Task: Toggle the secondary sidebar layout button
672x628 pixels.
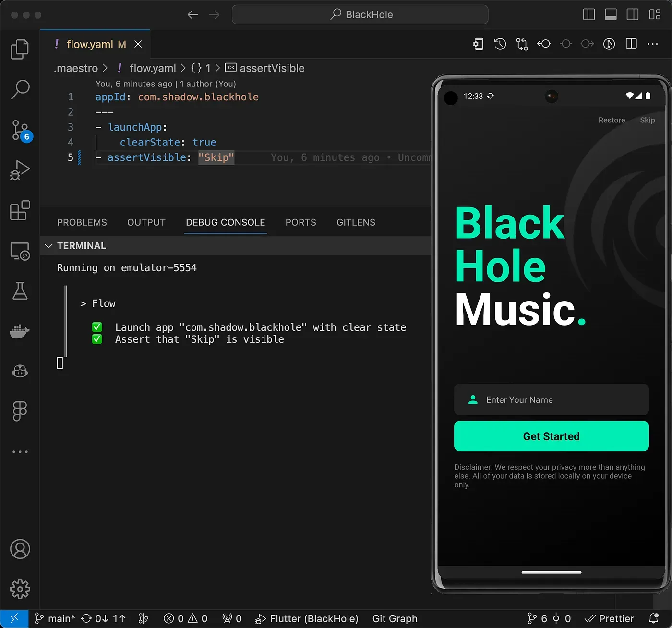Action: coord(632,14)
